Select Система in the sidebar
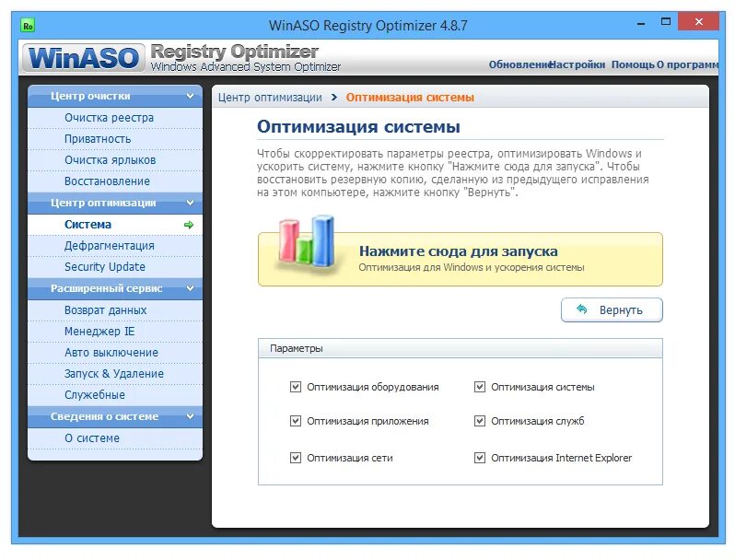 click(x=115, y=225)
